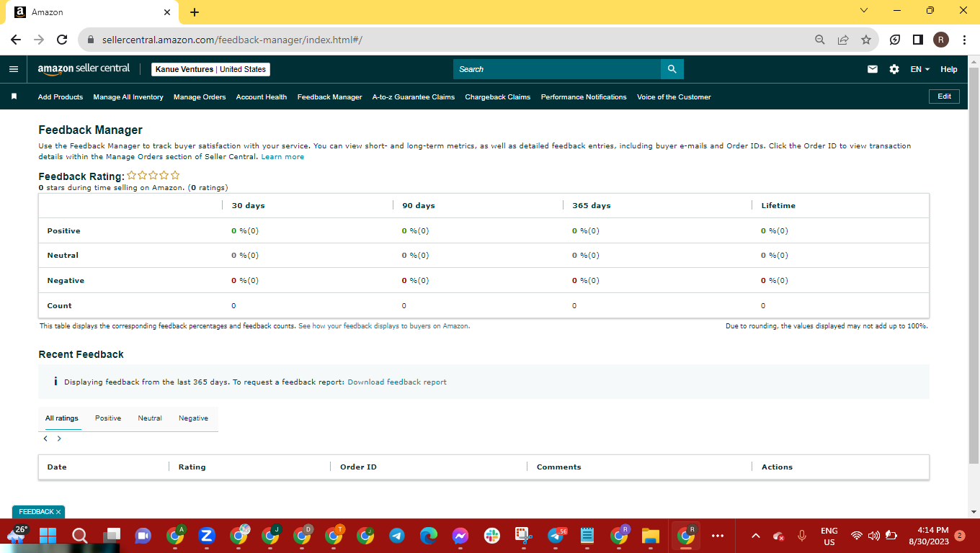Screen dimensions: 980x553
Task: Click into the Seller Central search field
Action: point(557,69)
